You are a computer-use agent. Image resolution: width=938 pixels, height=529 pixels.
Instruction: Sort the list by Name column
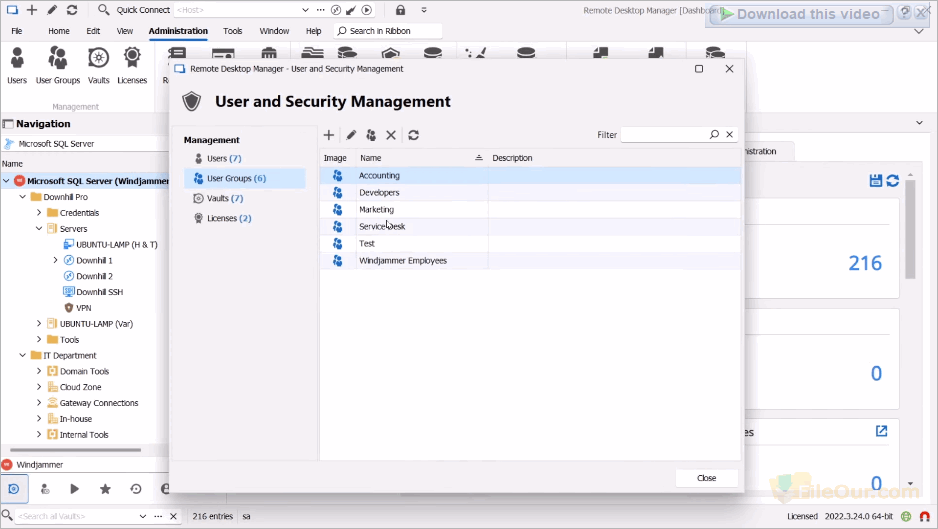coord(422,158)
